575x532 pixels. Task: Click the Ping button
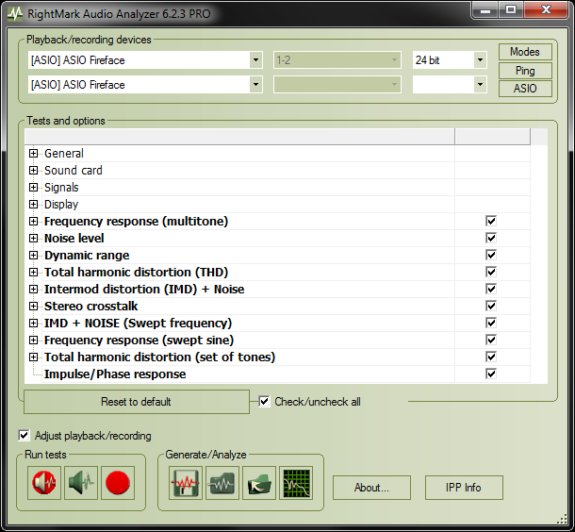pyautogui.click(x=525, y=70)
